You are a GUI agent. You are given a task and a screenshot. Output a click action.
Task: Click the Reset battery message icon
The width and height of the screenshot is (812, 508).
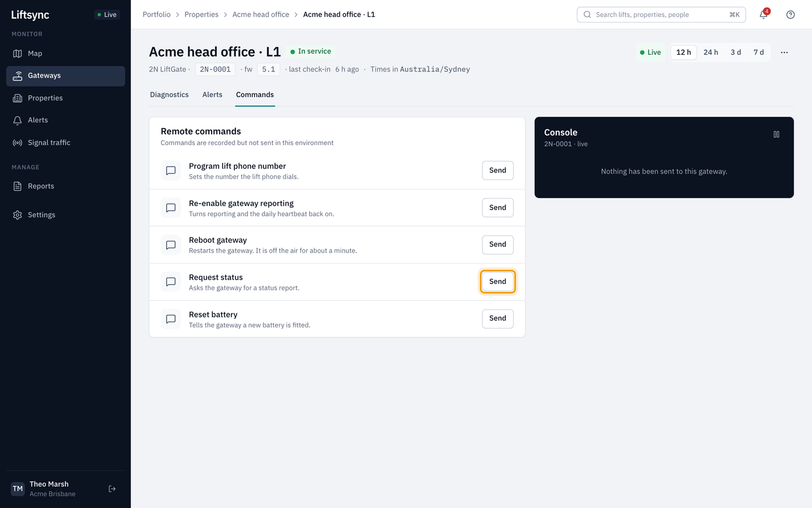tap(171, 319)
